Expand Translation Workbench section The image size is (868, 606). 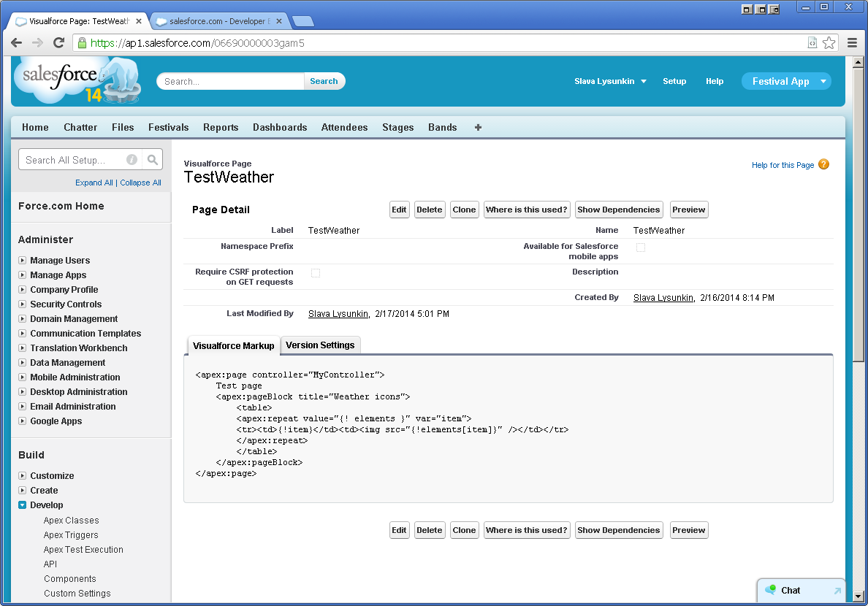click(x=22, y=348)
